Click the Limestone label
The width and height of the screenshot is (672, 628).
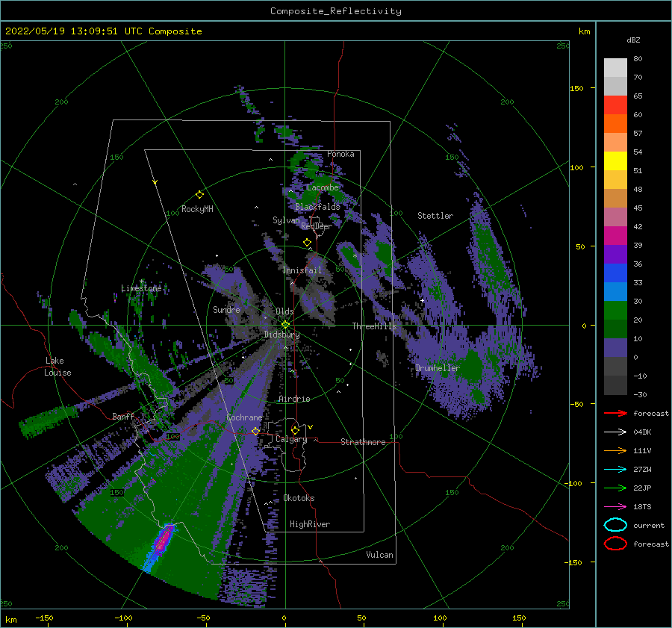point(141,288)
